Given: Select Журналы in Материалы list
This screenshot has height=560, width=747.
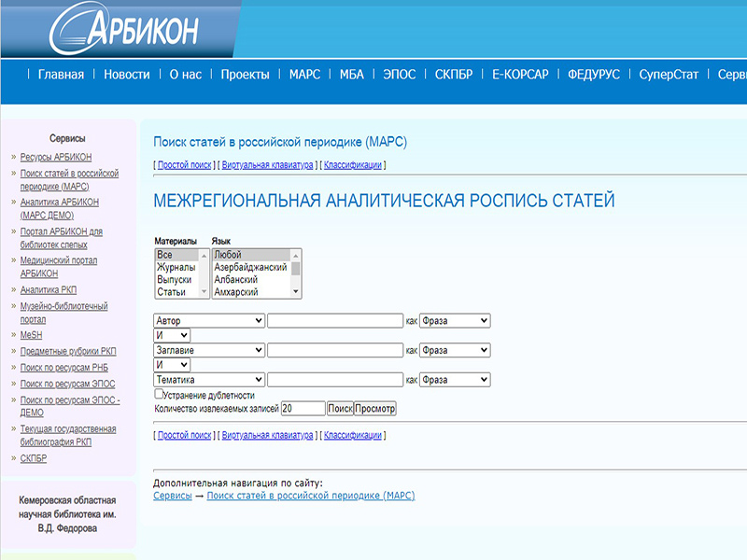Looking at the screenshot, I should pyautogui.click(x=176, y=267).
